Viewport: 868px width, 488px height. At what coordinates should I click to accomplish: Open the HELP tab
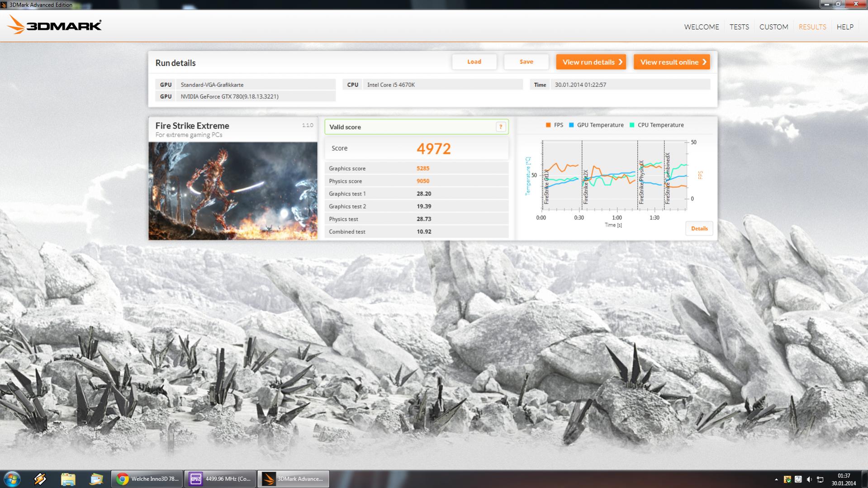(845, 27)
